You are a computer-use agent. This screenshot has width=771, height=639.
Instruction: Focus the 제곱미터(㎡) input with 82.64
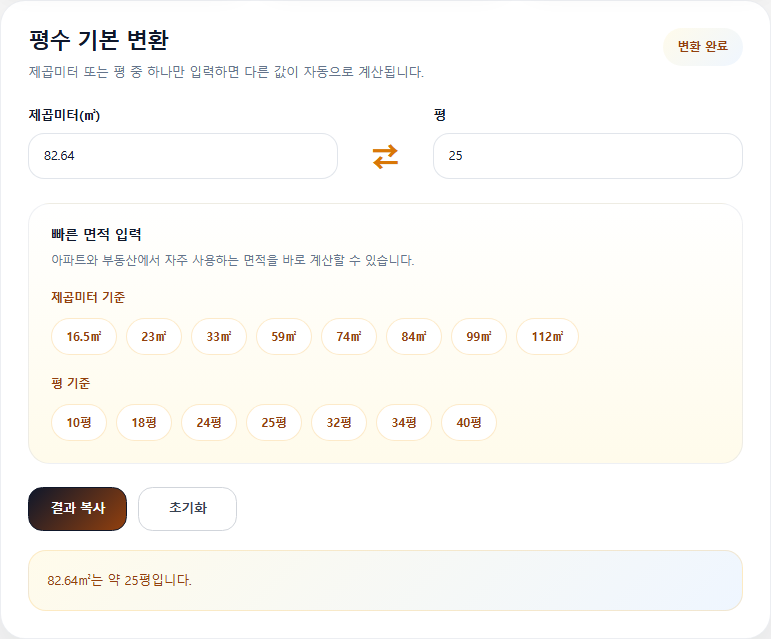[x=183, y=156]
